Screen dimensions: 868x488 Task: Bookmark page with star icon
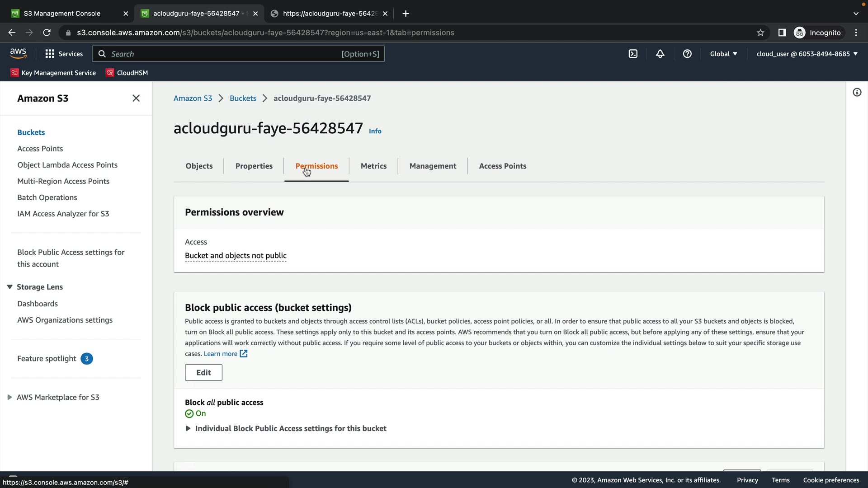(x=760, y=33)
